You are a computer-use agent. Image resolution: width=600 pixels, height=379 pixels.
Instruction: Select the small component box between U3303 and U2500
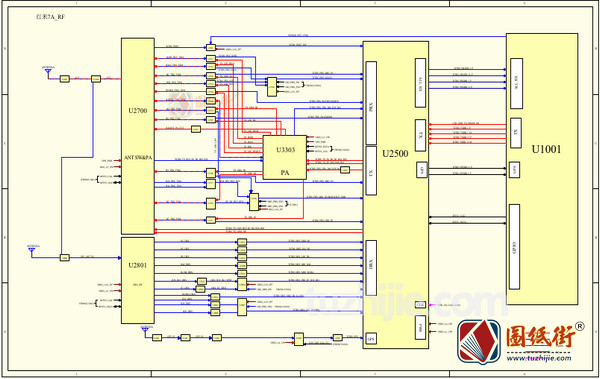tap(345, 170)
